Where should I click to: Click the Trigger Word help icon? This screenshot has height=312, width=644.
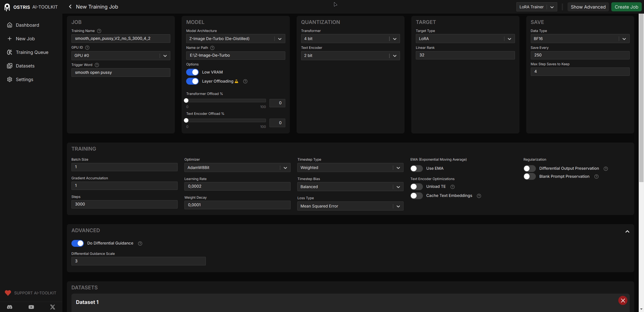tap(97, 65)
